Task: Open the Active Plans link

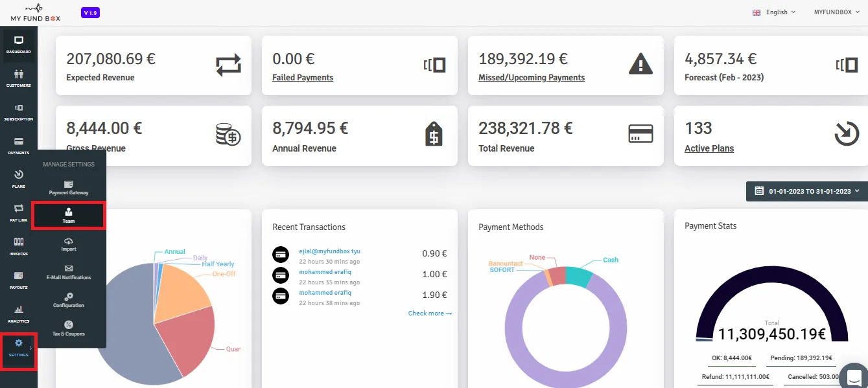Action: [x=709, y=148]
